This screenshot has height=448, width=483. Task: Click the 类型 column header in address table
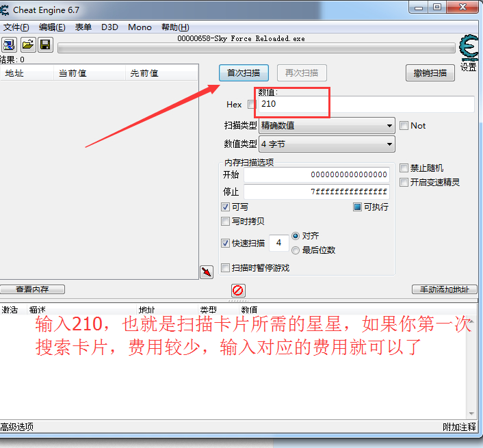pos(218,309)
